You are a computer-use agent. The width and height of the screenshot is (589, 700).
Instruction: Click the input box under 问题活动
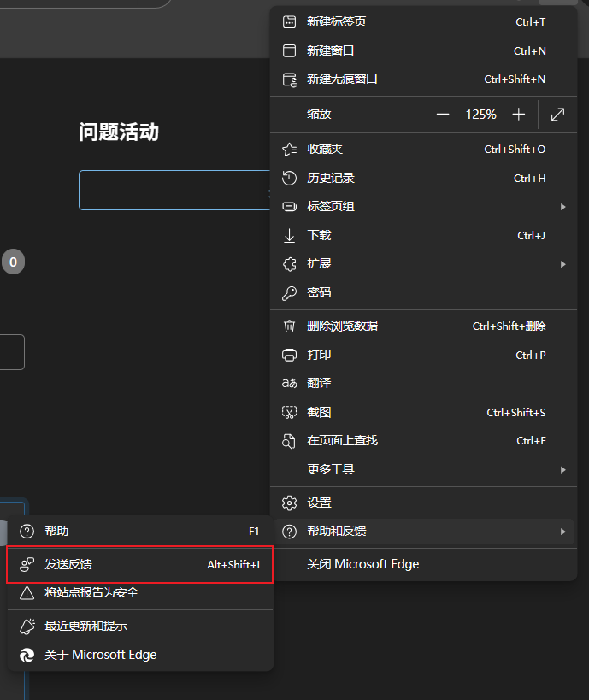[x=174, y=191]
